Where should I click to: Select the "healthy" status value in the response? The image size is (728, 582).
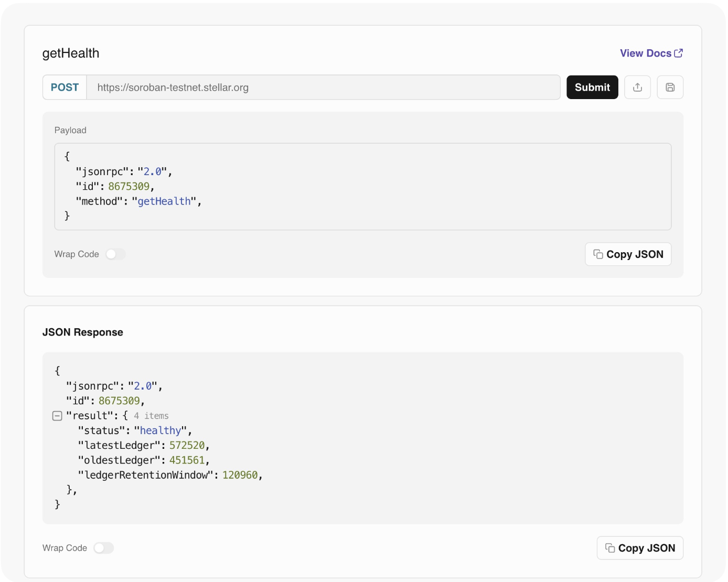tap(160, 430)
